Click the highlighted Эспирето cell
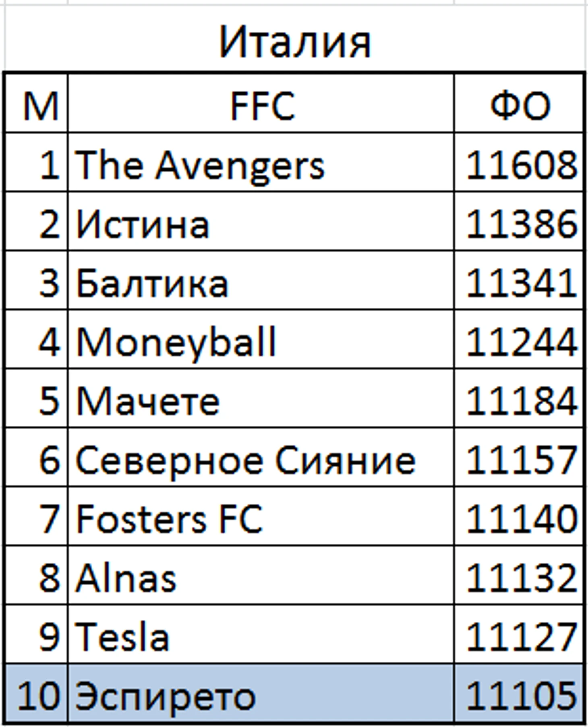 click(261, 693)
